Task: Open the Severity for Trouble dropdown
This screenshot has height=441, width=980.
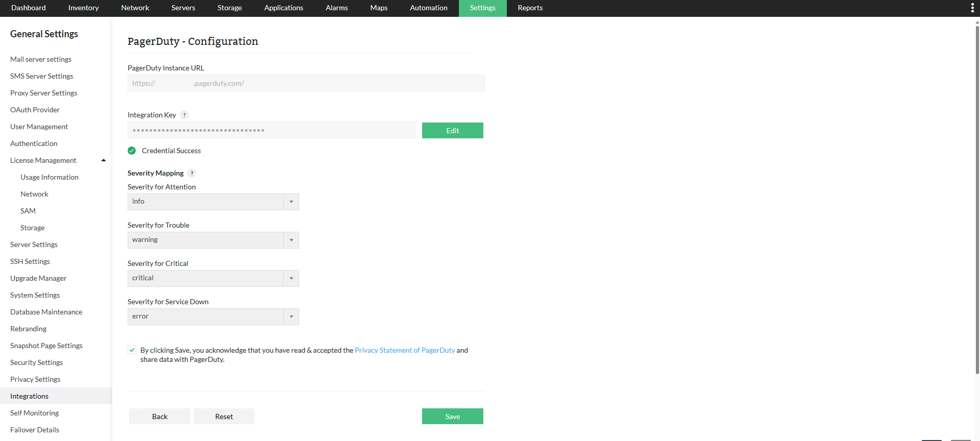Action: click(x=213, y=240)
